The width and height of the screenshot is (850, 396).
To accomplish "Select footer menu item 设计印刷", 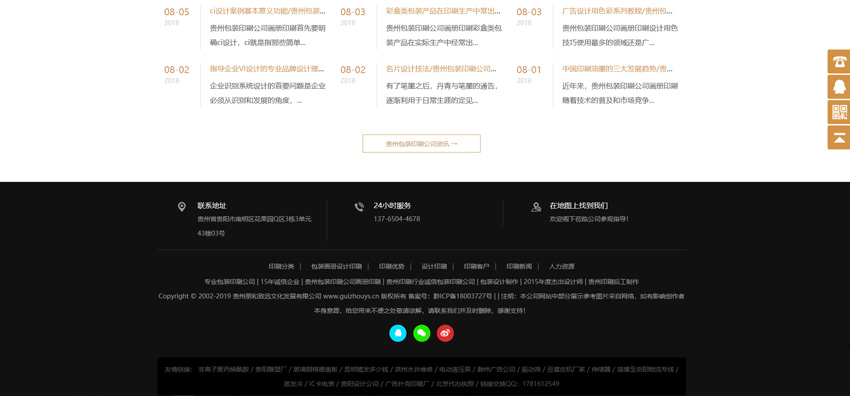I will pos(434,267).
